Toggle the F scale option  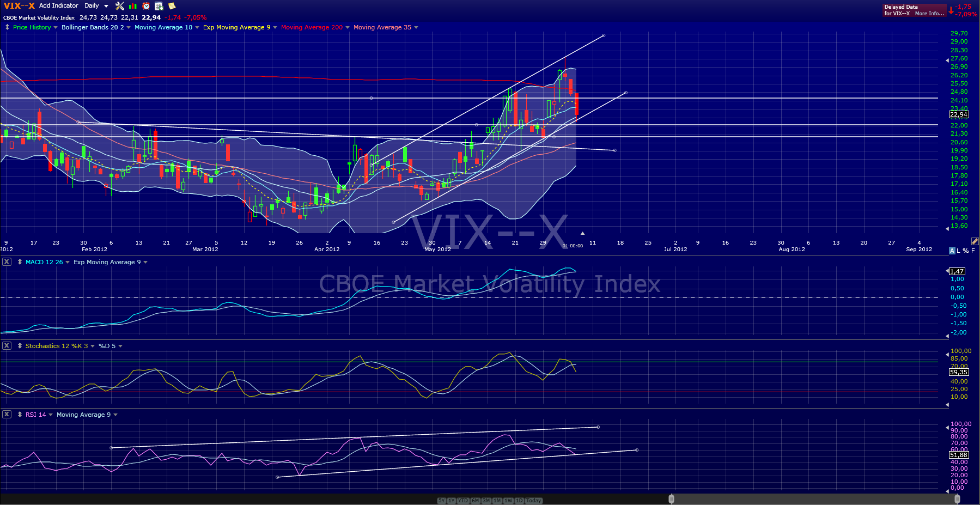click(973, 251)
